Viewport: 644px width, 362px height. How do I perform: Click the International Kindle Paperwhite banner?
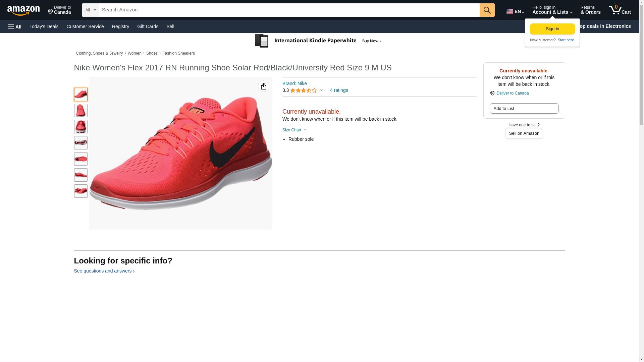318,41
